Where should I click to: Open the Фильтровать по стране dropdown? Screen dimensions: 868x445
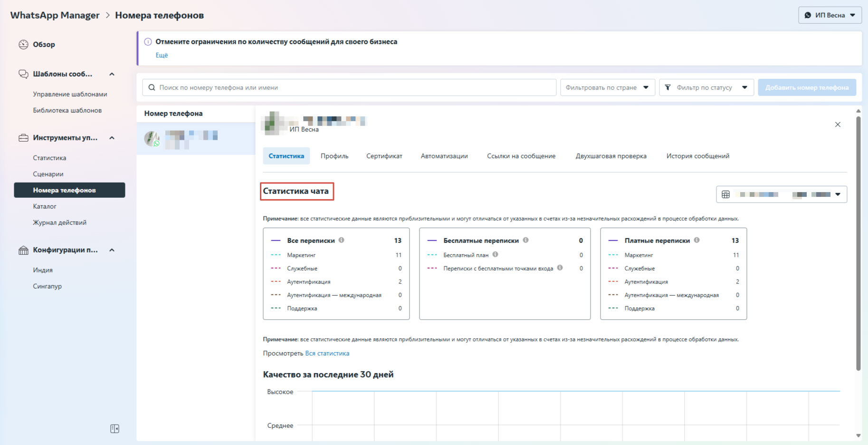[607, 87]
